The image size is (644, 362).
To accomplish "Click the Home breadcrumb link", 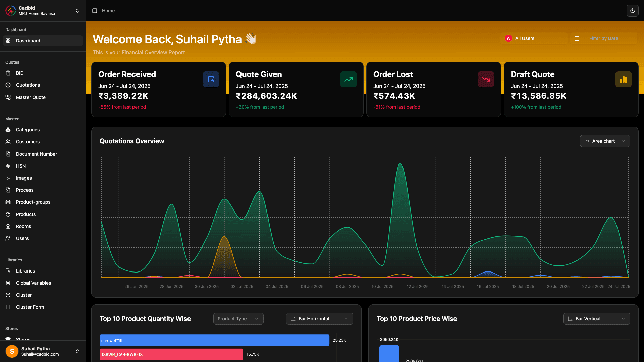I will (108, 11).
